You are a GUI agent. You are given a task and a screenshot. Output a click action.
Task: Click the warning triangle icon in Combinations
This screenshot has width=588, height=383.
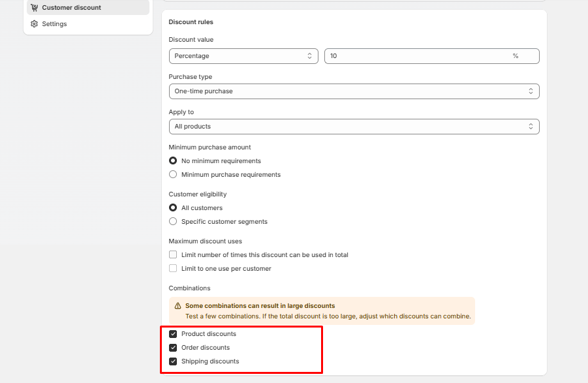[177, 306]
